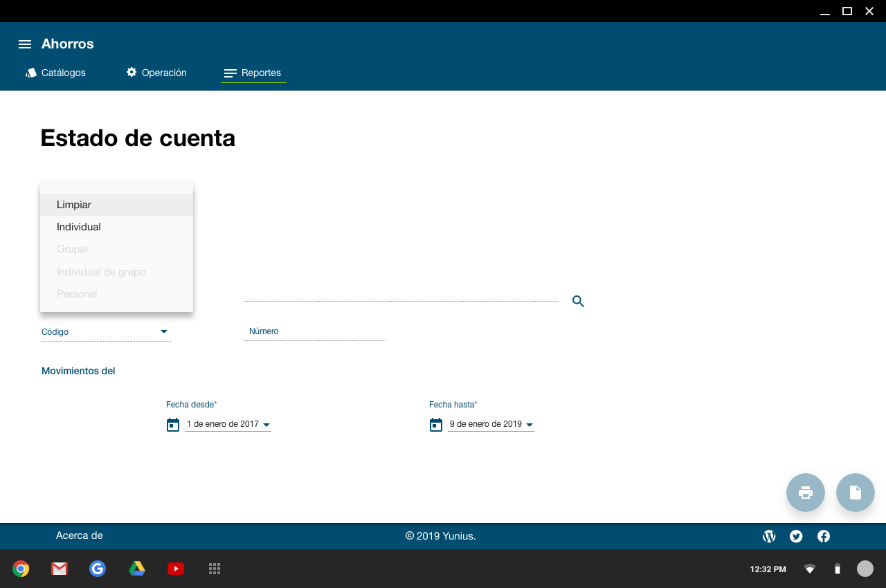Image resolution: width=886 pixels, height=588 pixels.
Task: Switch to the Catálogos tab
Action: pyautogui.click(x=56, y=73)
